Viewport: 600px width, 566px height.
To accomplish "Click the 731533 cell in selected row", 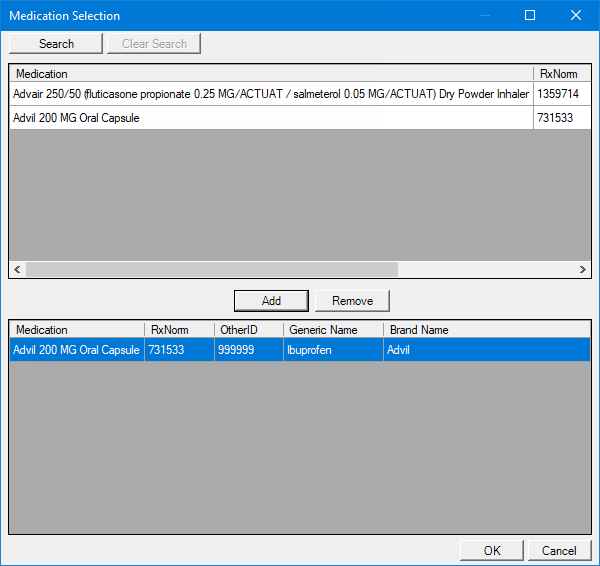I will [x=179, y=350].
